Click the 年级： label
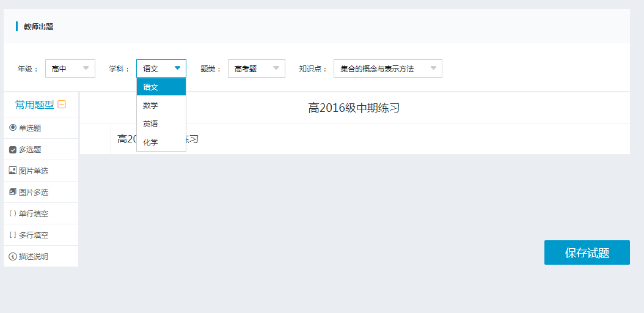The image size is (644, 313). click(x=28, y=68)
